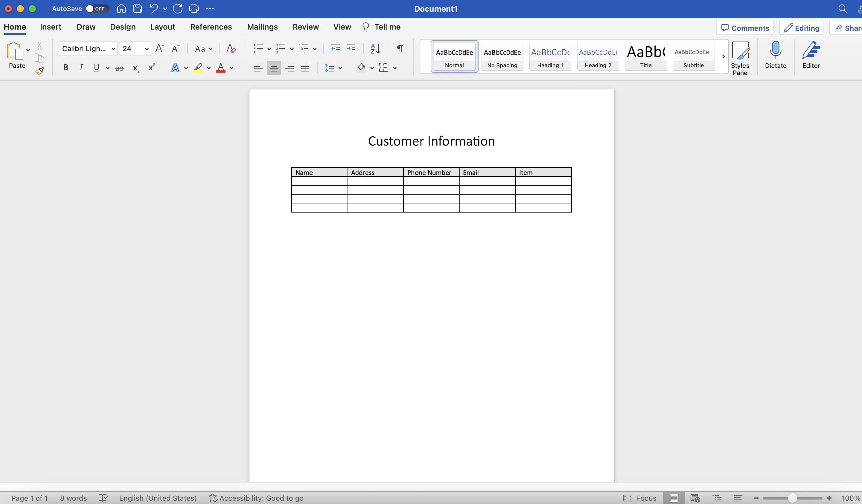
Task: Click the Increase Indent icon
Action: tap(351, 48)
